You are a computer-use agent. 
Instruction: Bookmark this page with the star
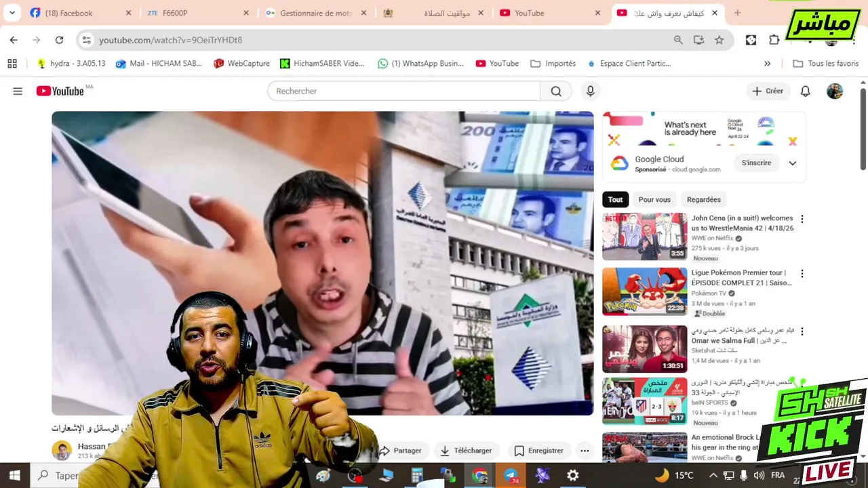tap(719, 40)
